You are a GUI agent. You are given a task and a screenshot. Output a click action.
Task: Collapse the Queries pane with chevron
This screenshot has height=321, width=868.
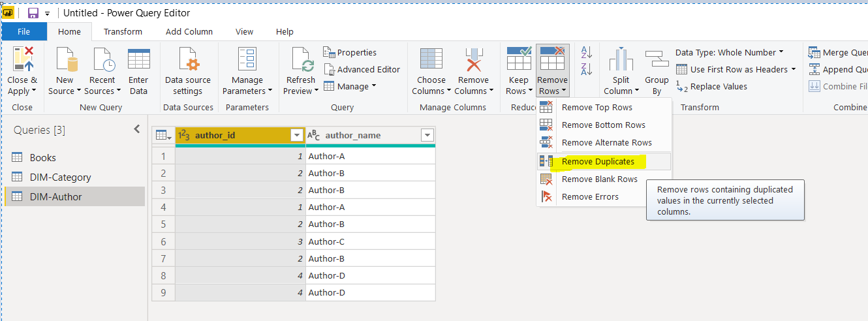pos(137,129)
